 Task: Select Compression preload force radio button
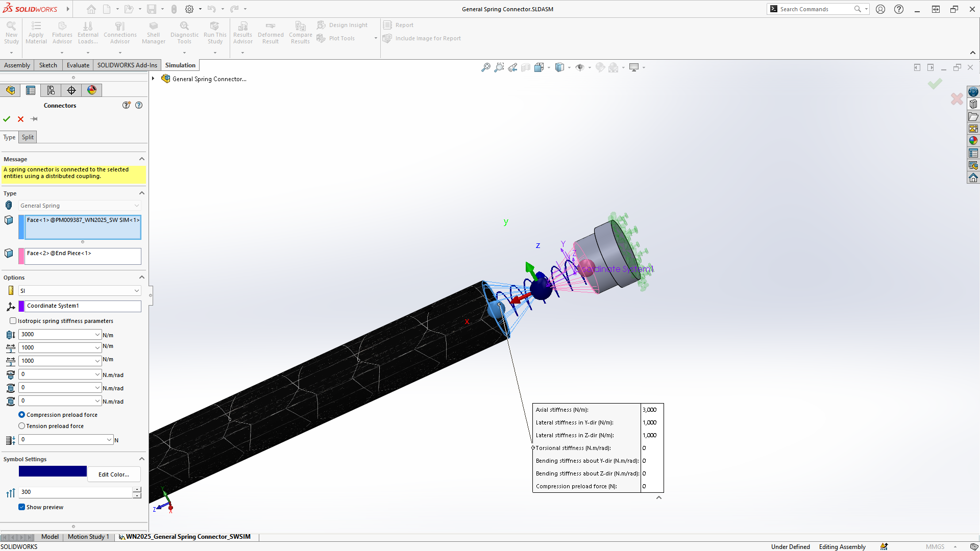[22, 414]
